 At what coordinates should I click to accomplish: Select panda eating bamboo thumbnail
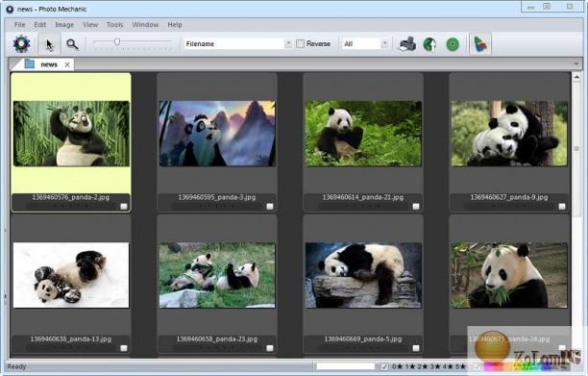point(509,275)
